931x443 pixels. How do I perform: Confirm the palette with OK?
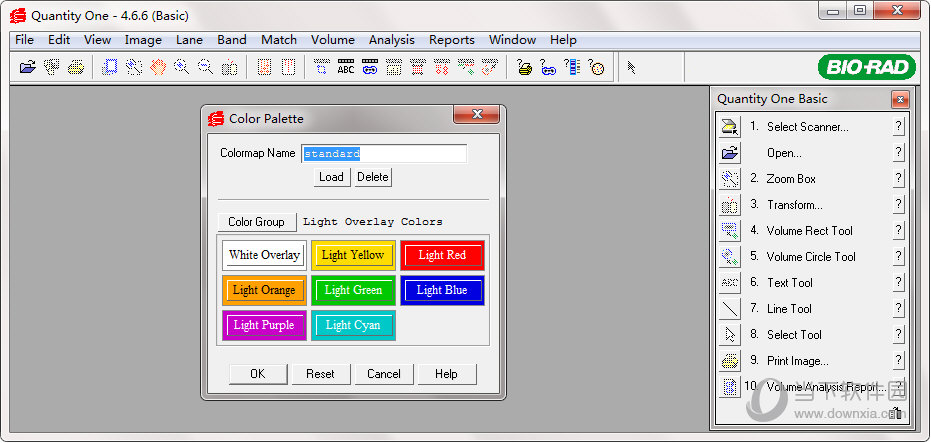coord(258,374)
